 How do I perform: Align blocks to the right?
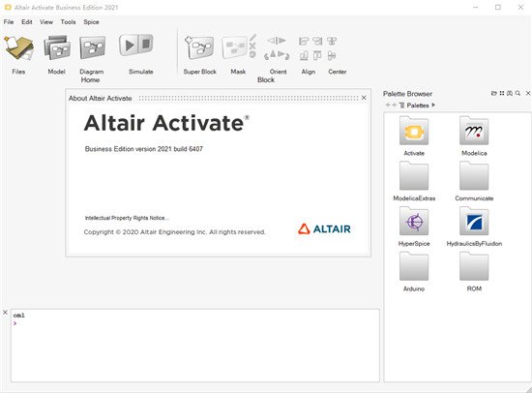click(317, 42)
